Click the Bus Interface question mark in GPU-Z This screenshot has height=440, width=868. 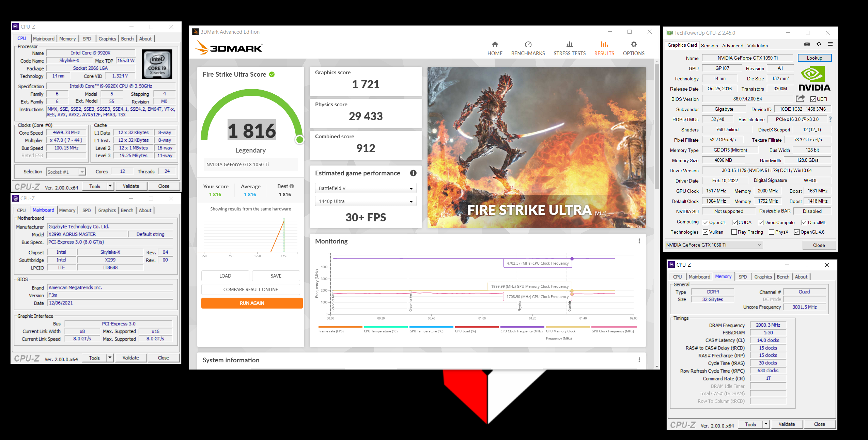coord(830,119)
